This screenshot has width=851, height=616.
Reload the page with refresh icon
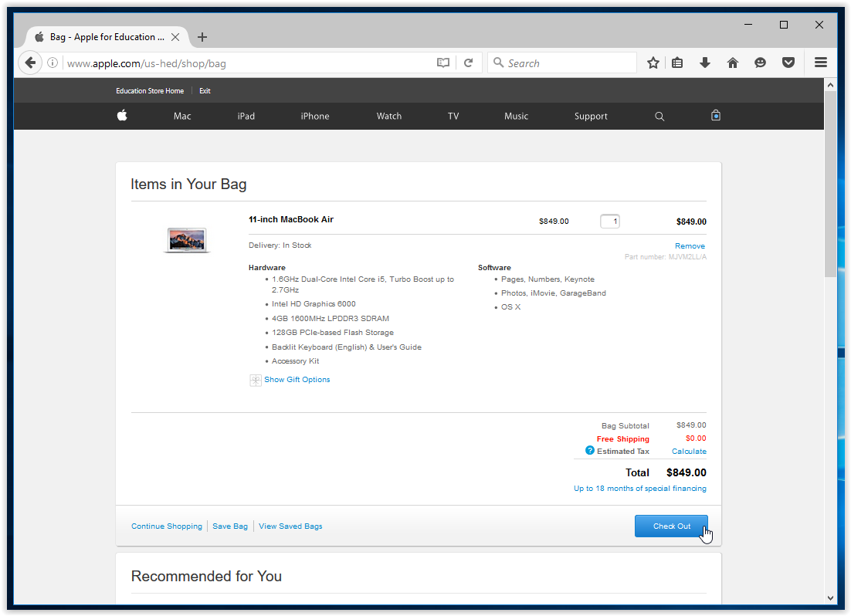click(x=469, y=63)
